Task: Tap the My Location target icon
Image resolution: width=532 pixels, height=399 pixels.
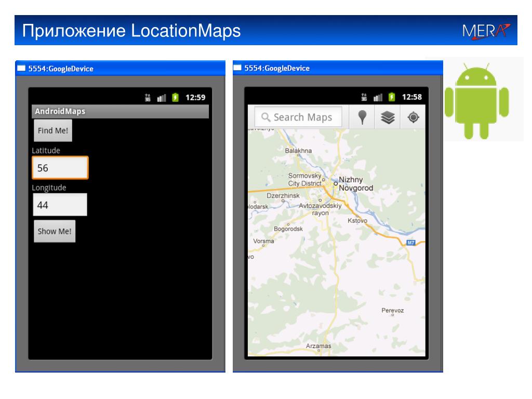Action: [x=413, y=117]
